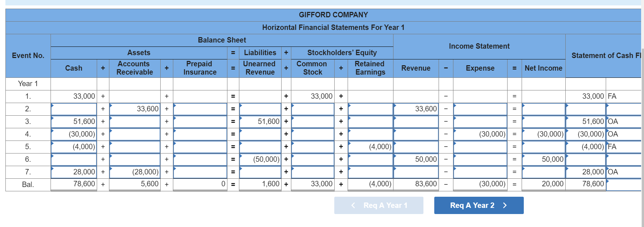Click Common Stock 33,000 in event 1
This screenshot has height=227, width=644.
[x=313, y=96]
